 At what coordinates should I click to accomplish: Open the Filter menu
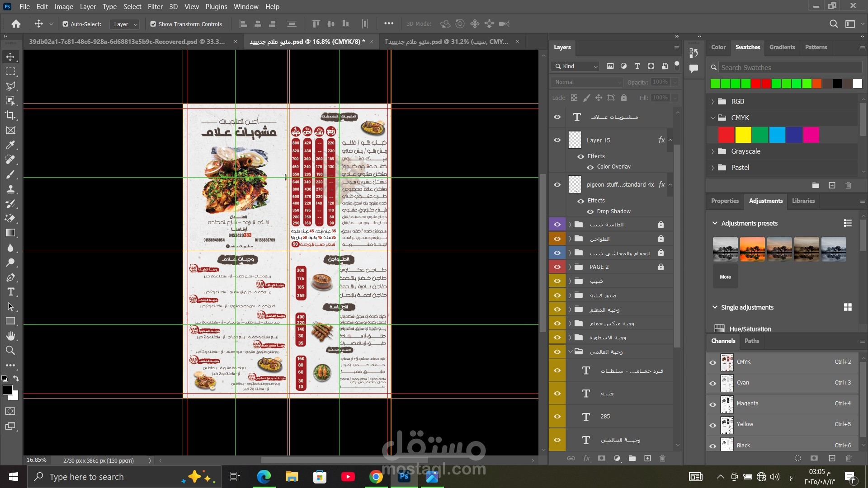point(155,7)
